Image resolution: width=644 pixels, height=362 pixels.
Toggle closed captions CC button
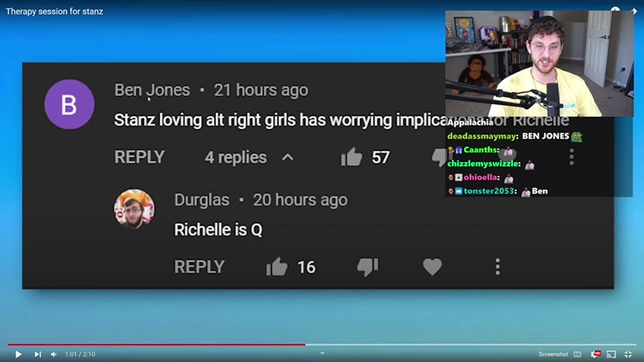pos(578,354)
